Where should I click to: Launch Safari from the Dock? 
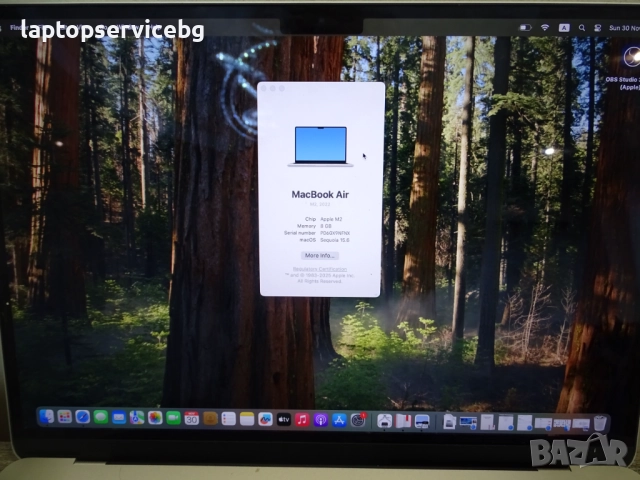tap(82, 417)
